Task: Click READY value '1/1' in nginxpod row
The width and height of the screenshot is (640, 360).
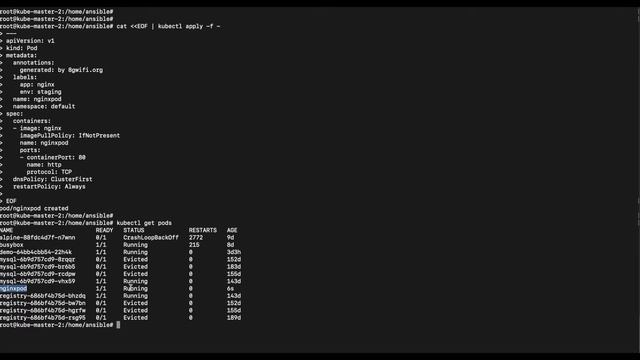Action: pos(101,289)
